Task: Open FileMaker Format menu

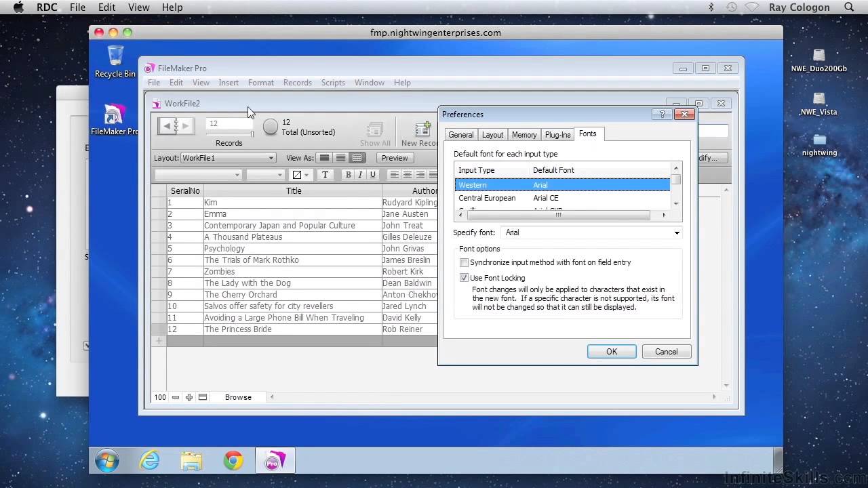Action: point(261,83)
